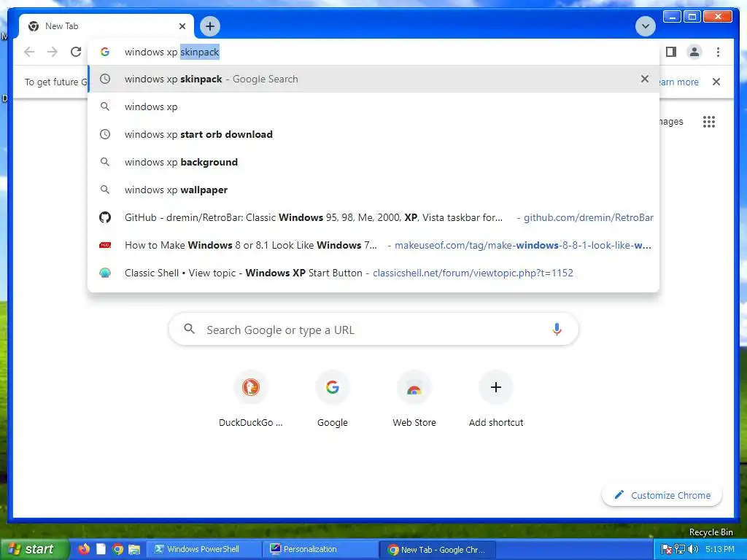The image size is (747, 560).
Task: Choose the 'windows xp background' suggestion
Action: (x=373, y=162)
